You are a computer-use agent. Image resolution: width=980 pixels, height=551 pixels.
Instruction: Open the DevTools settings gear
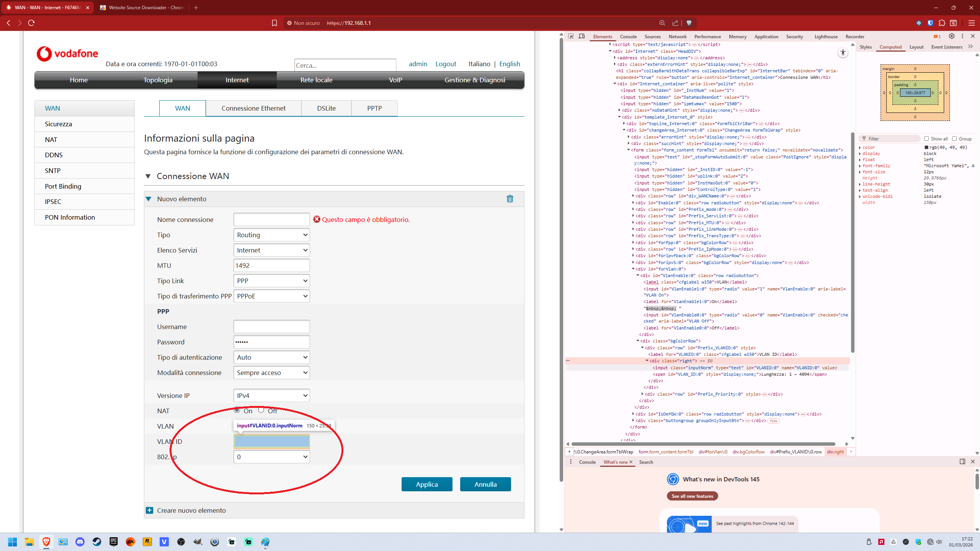pos(952,36)
